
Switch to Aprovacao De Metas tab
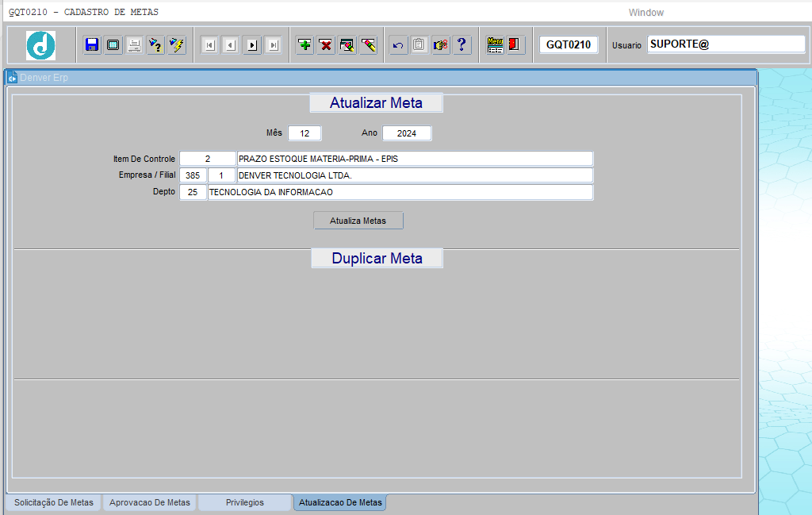[x=150, y=502]
